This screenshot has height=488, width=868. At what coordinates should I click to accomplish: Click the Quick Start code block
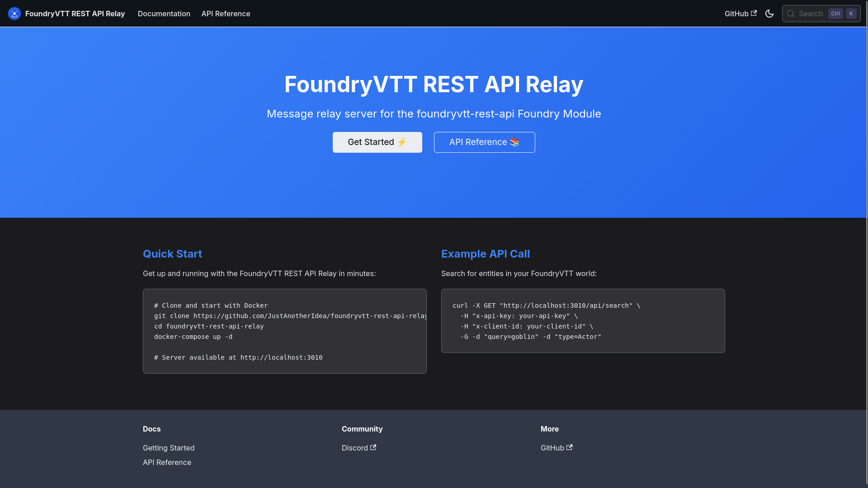point(284,331)
